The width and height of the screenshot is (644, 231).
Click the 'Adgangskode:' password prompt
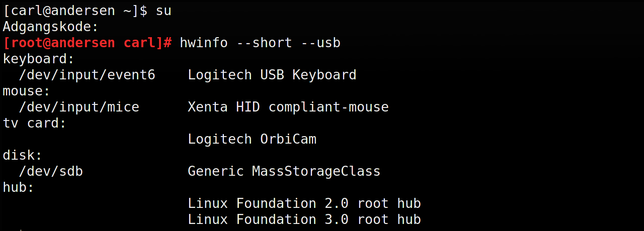[x=50, y=27]
